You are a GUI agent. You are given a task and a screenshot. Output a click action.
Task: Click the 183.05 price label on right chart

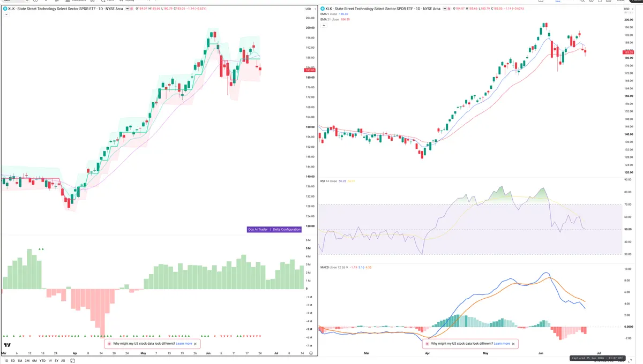coord(629,51)
